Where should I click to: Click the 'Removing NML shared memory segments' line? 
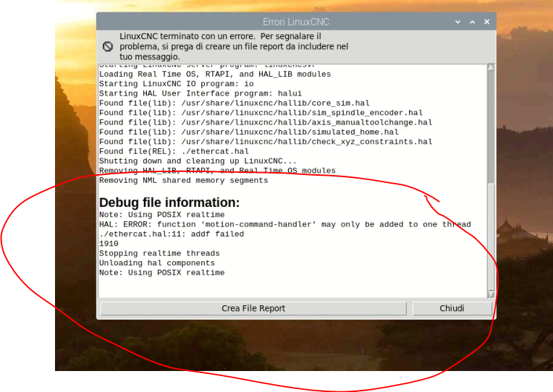(183, 181)
